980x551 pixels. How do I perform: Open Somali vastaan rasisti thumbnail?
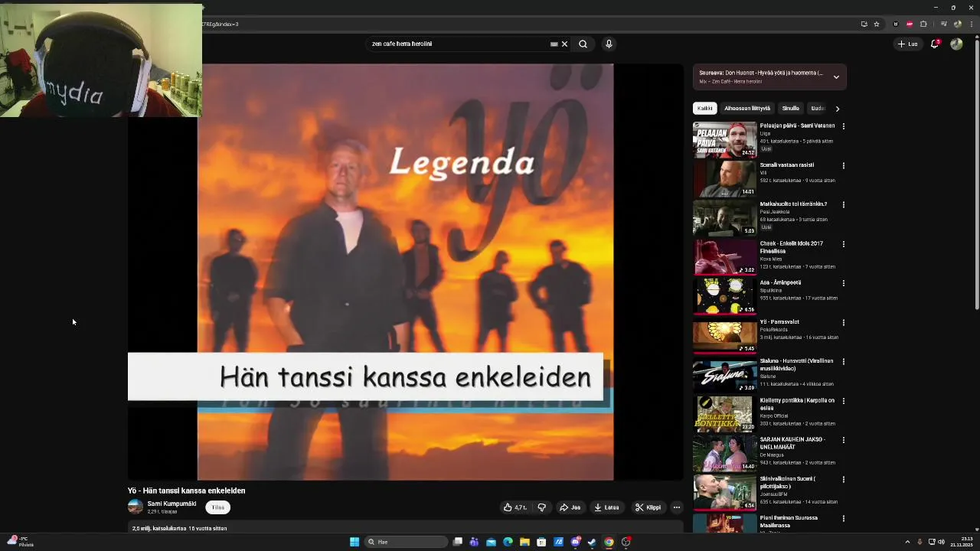[x=724, y=178]
